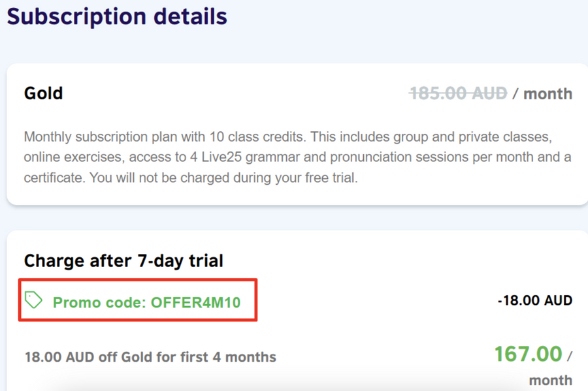Viewport: 588px width, 391px height.
Task: Click "/ month" beside the crossed-out price
Action: (x=542, y=94)
